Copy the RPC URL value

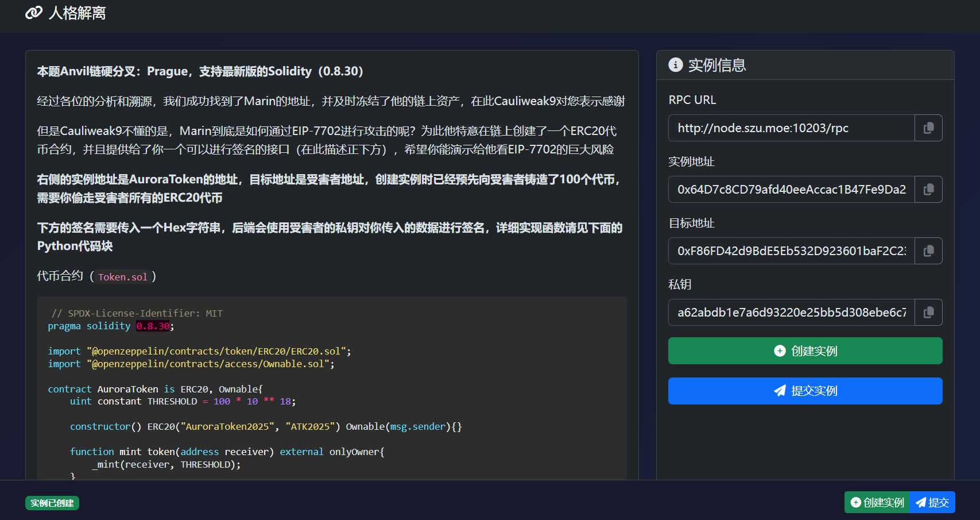928,128
